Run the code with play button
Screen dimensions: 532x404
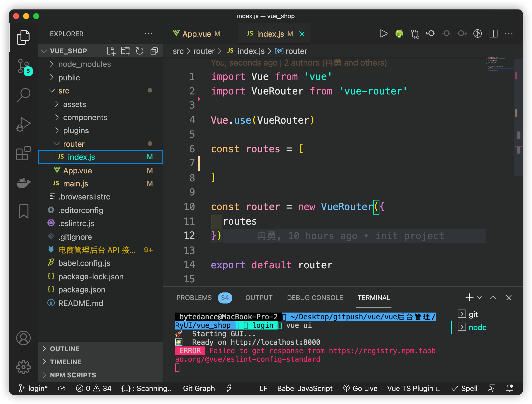point(383,34)
